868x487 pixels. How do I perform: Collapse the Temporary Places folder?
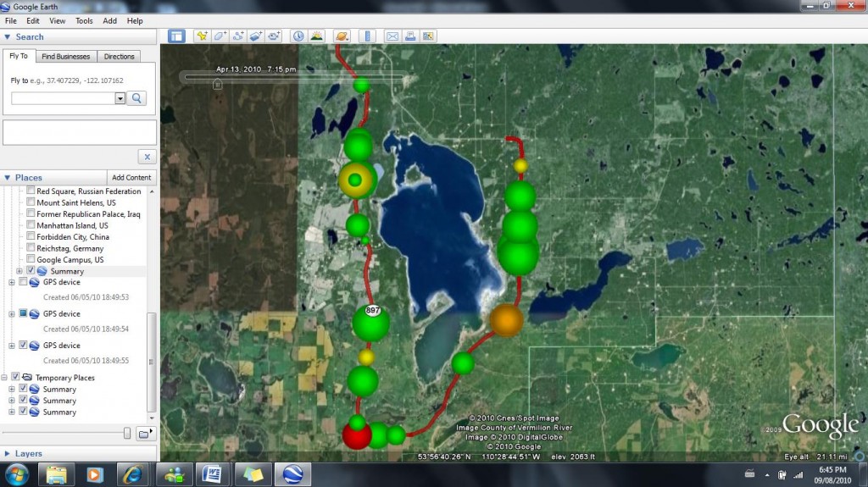tap(4, 378)
